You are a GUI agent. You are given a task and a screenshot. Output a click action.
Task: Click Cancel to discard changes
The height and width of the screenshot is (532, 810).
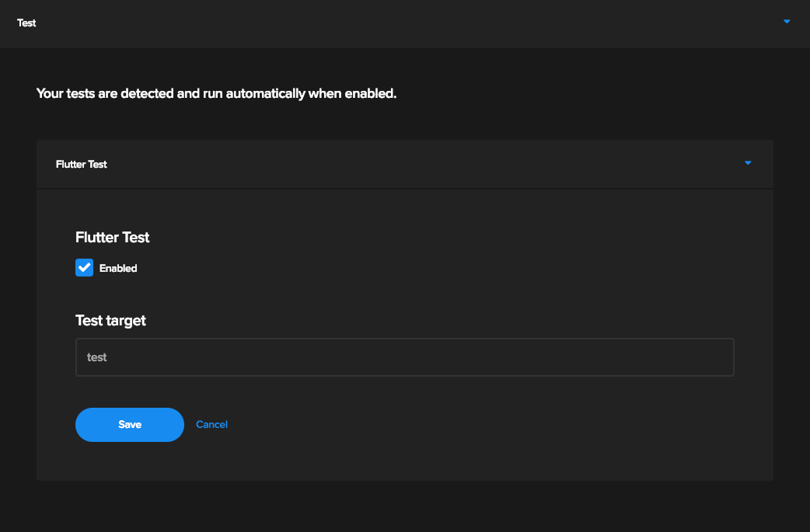(211, 424)
